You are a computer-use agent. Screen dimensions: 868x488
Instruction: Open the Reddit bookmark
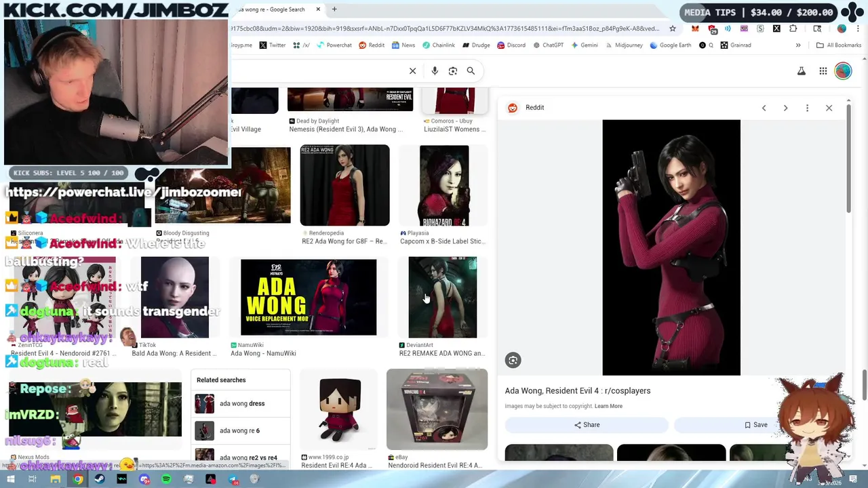pos(372,45)
